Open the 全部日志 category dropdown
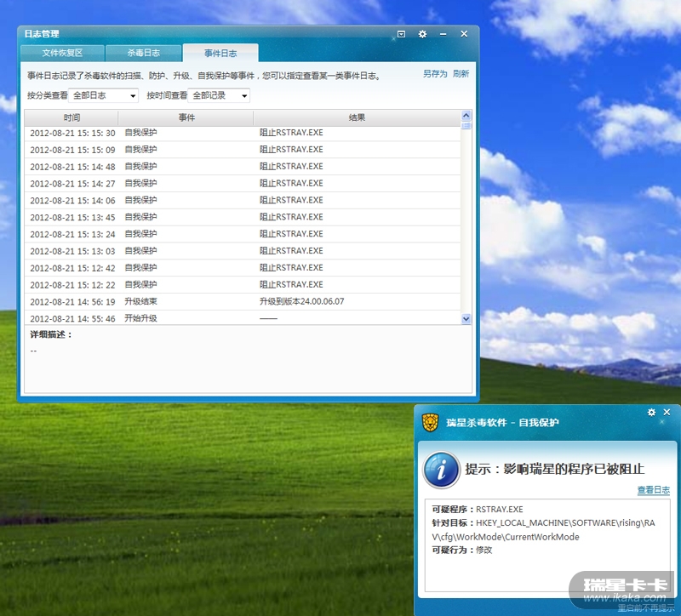Screen dimensions: 681x616 tap(103, 95)
